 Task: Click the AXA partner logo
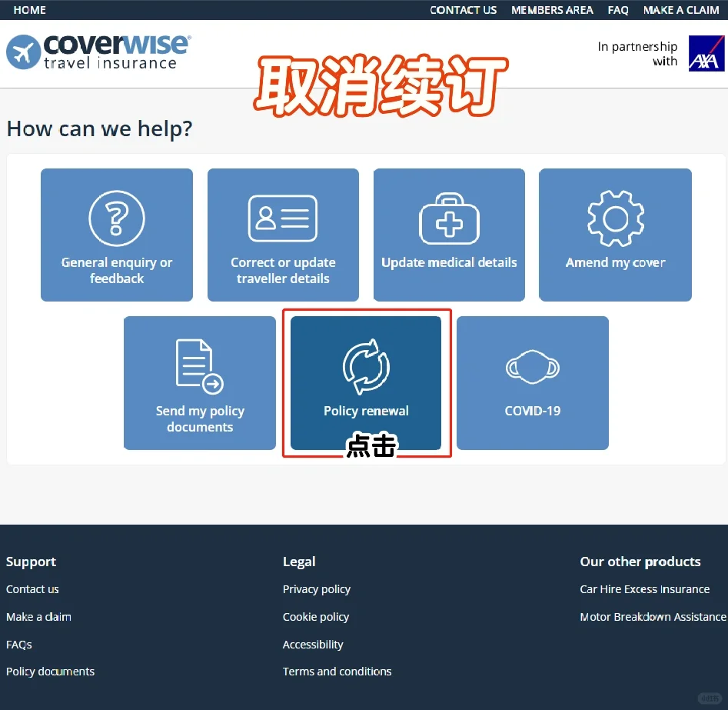[706, 53]
